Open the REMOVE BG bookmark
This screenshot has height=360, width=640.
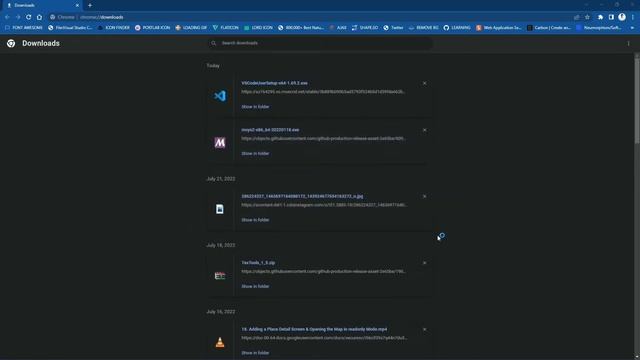423,28
